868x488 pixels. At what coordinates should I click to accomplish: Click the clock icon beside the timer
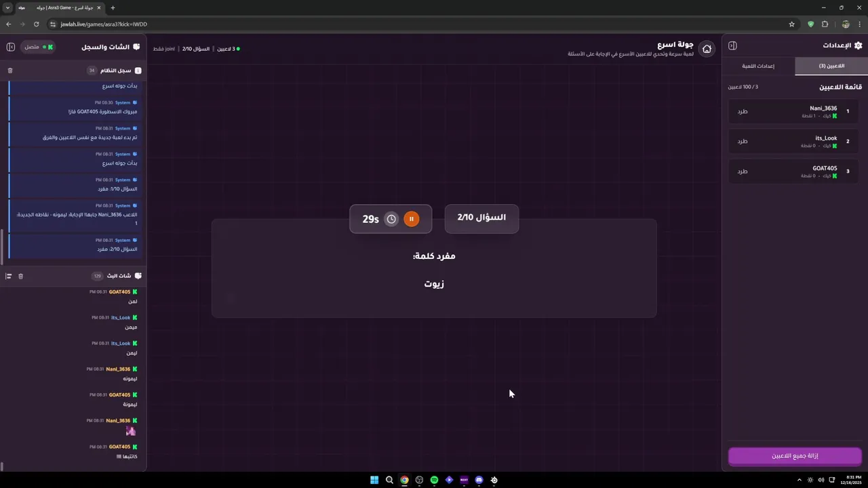[391, 219]
